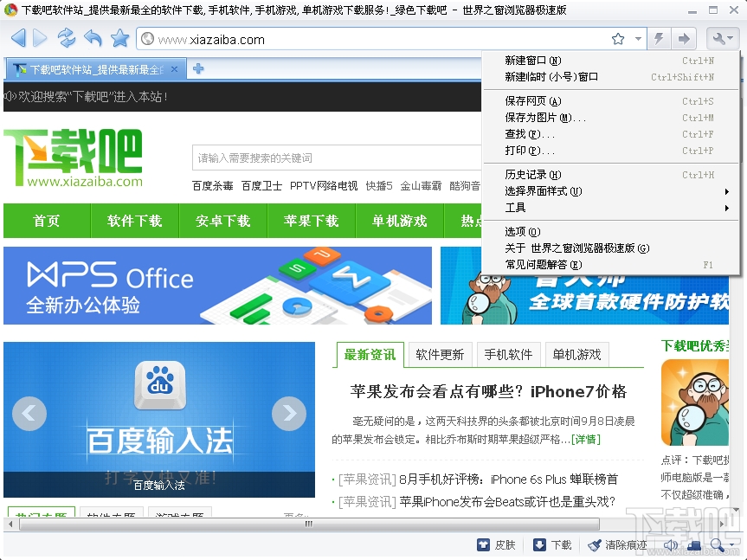The width and height of the screenshot is (747, 560).
Task: Open 历史记录 from the menu
Action: pyautogui.click(x=611, y=175)
